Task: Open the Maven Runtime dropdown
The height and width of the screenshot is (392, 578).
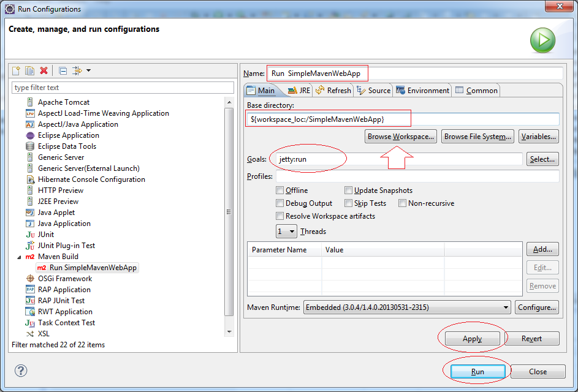Action: [407, 307]
